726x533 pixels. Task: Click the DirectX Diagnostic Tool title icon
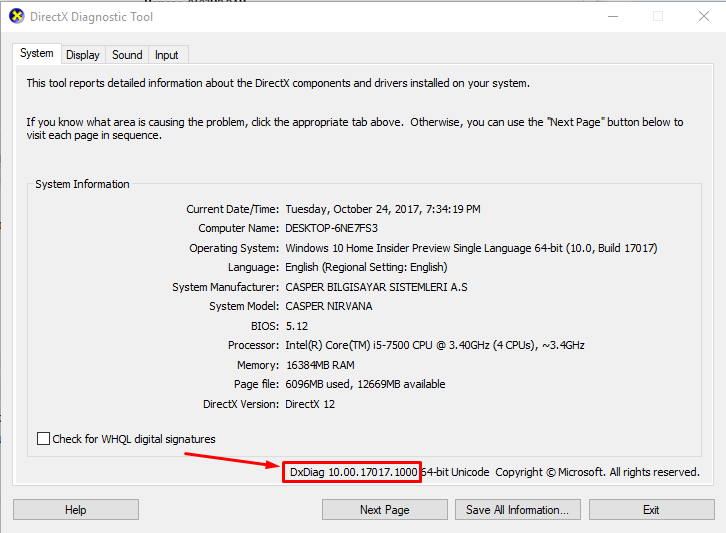[17, 16]
